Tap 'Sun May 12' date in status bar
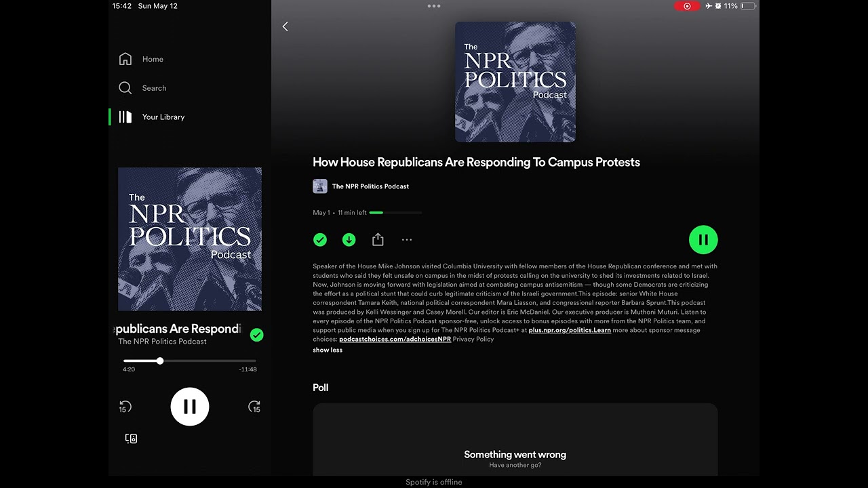This screenshot has width=868, height=488. pyautogui.click(x=157, y=6)
